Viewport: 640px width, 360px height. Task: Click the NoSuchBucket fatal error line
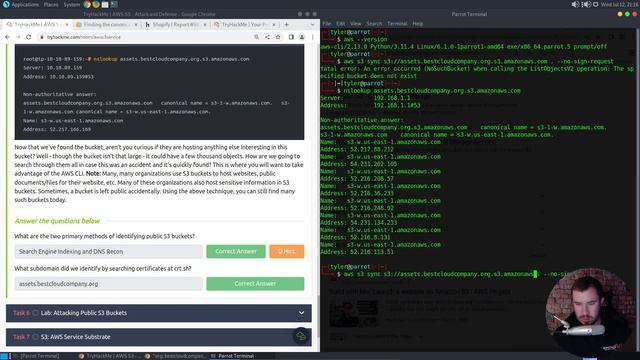[x=478, y=72]
